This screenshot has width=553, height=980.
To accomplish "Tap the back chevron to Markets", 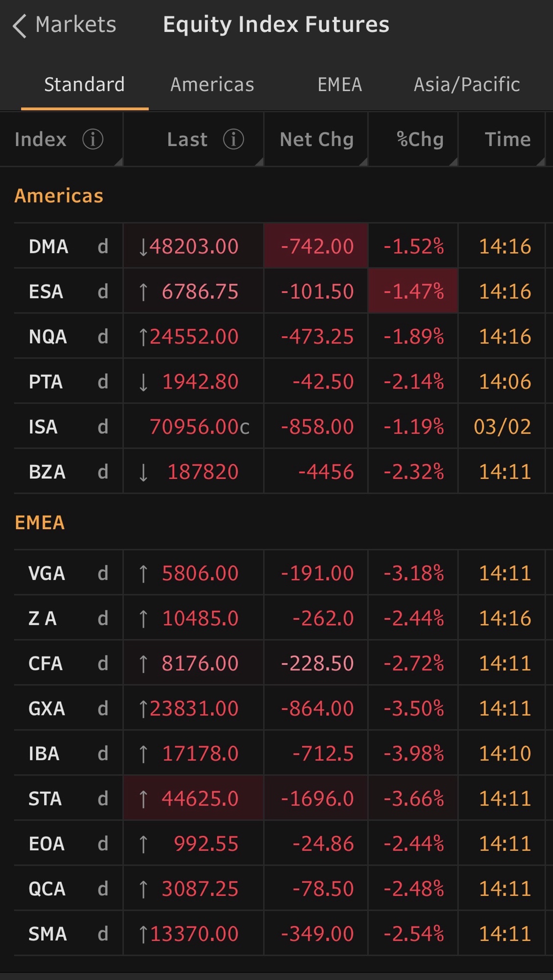I will click(x=20, y=25).
